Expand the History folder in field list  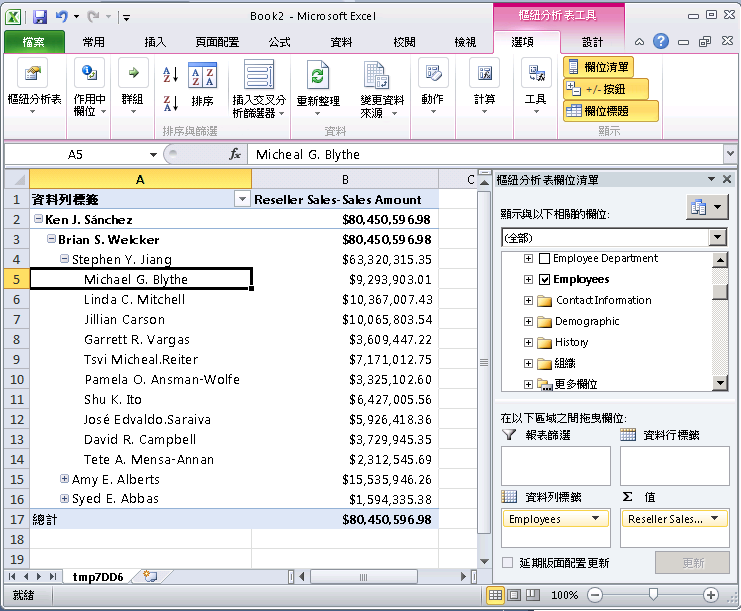pos(528,343)
